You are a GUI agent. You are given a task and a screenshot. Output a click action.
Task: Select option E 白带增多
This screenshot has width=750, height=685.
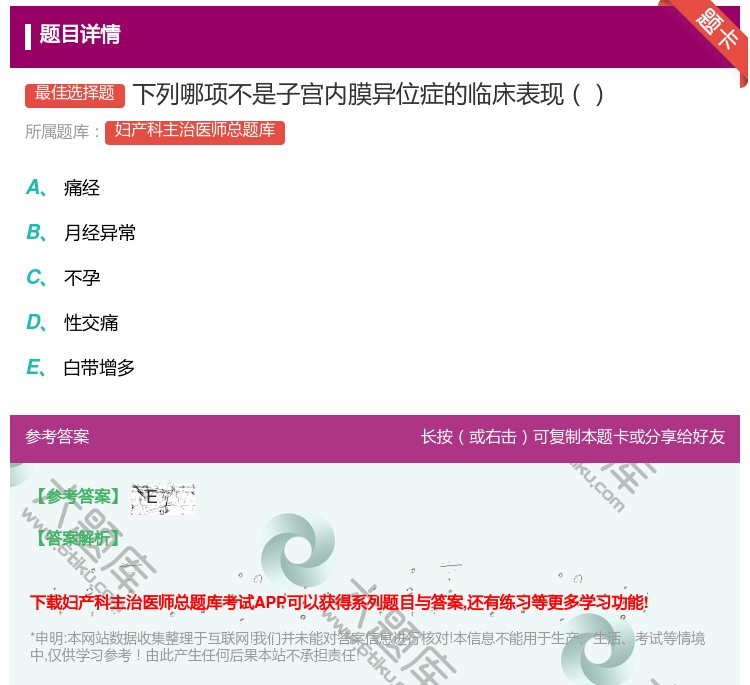(x=99, y=368)
